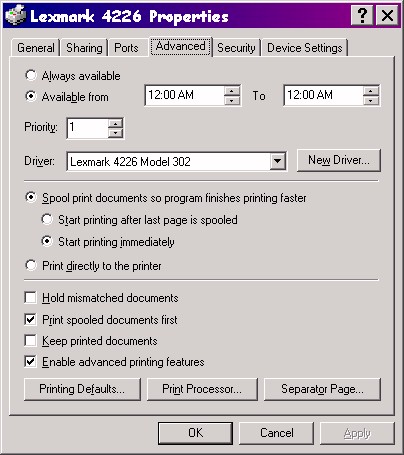Click the Priority number field
Viewport: 404px width, 455px height.
coord(88,128)
